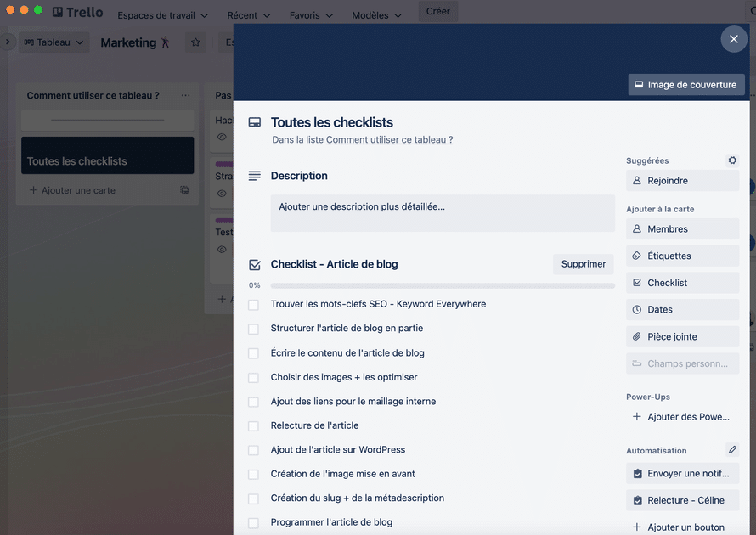This screenshot has width=756, height=535.
Task: Click the purple label on the Test card
Action: (224, 221)
